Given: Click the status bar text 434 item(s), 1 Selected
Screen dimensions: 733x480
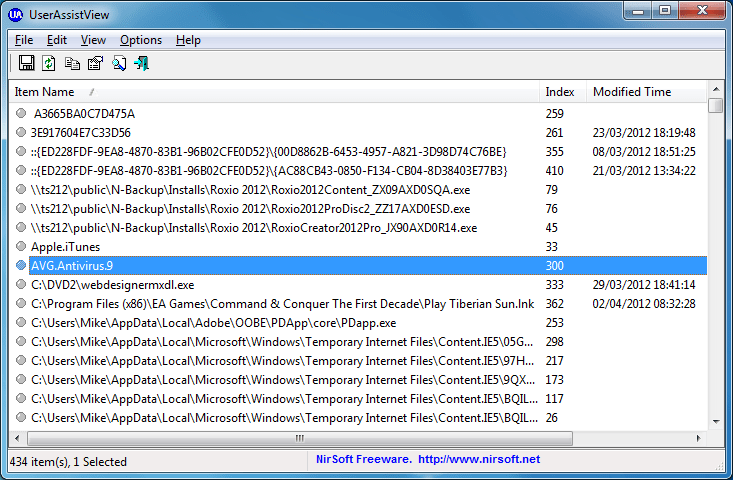Looking at the screenshot, I should point(68,462).
